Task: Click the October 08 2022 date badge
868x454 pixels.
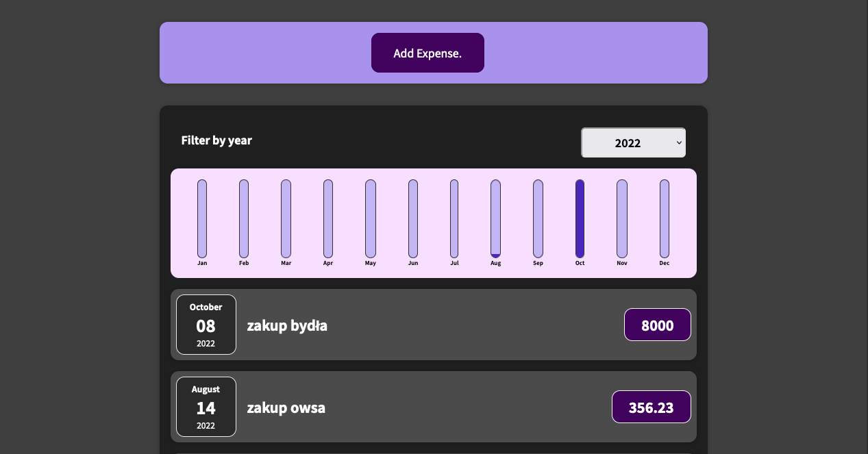Action: (206, 325)
